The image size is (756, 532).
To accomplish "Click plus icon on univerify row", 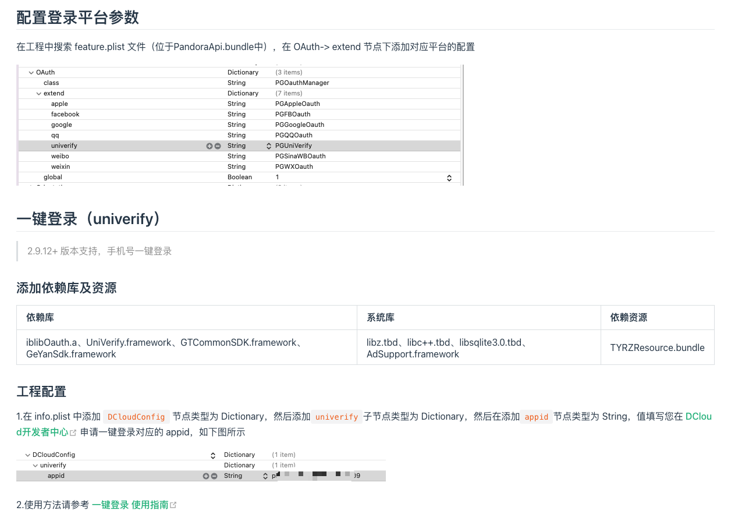I will pyautogui.click(x=210, y=146).
